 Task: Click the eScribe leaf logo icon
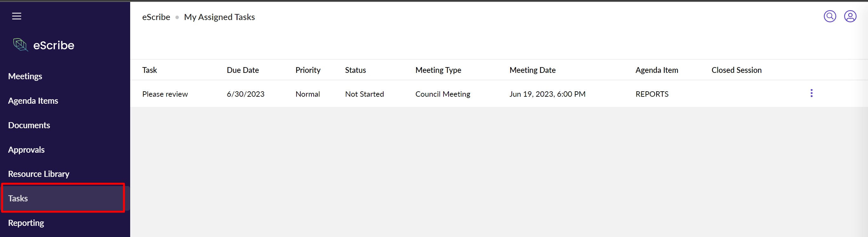click(20, 45)
